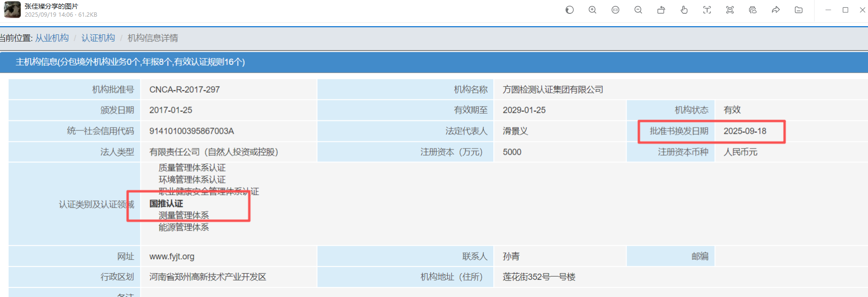
Task: Open containing folder via folder icon
Action: point(798,10)
